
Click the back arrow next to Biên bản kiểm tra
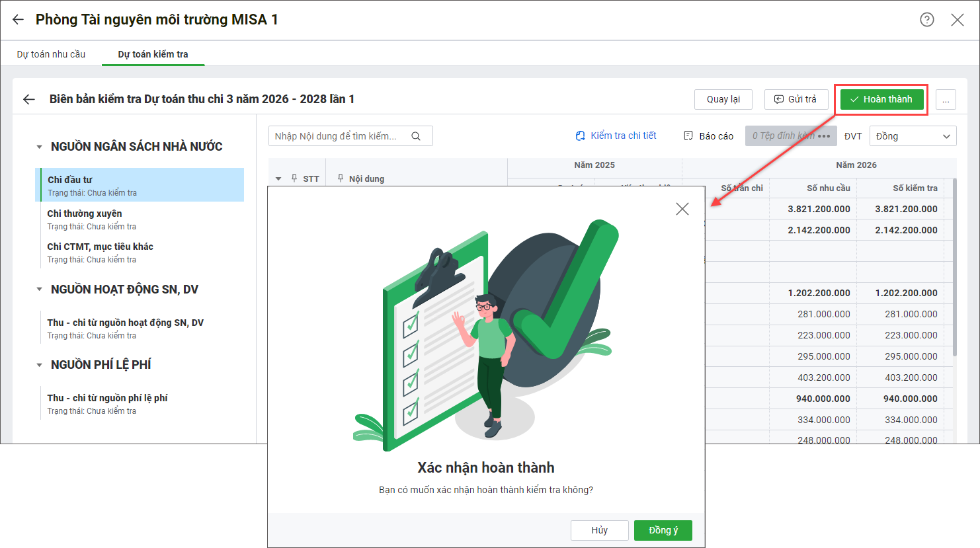click(29, 99)
